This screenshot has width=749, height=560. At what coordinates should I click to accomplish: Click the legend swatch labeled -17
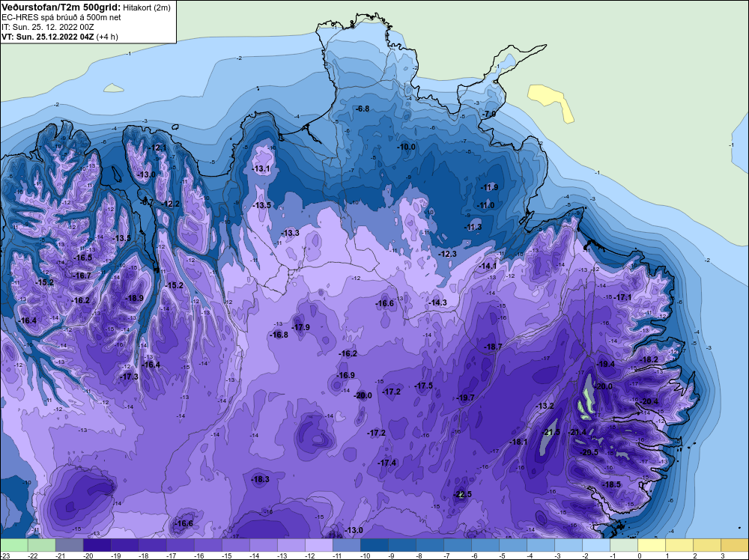pyautogui.click(x=180, y=545)
